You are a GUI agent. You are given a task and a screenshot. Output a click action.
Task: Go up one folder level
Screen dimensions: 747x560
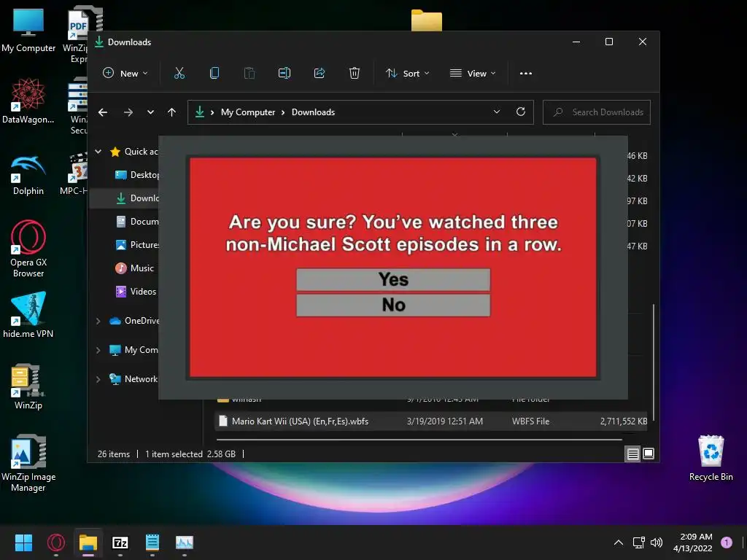click(171, 112)
